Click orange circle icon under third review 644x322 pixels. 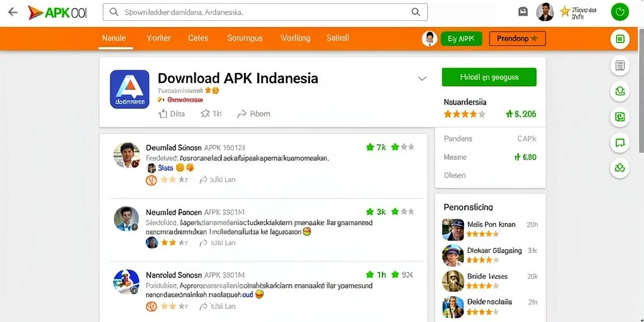pyautogui.click(x=152, y=306)
